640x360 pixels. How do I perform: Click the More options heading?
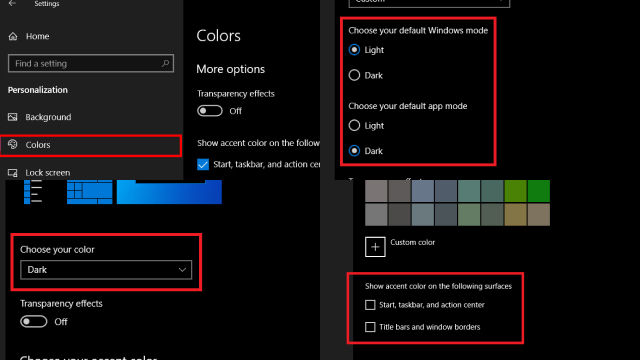coord(231,69)
